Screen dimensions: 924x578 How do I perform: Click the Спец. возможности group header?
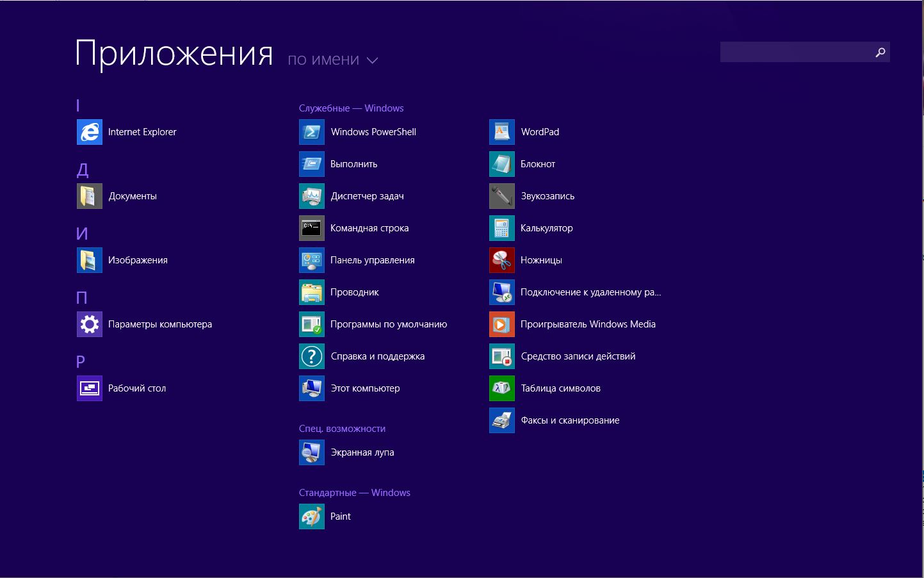342,429
